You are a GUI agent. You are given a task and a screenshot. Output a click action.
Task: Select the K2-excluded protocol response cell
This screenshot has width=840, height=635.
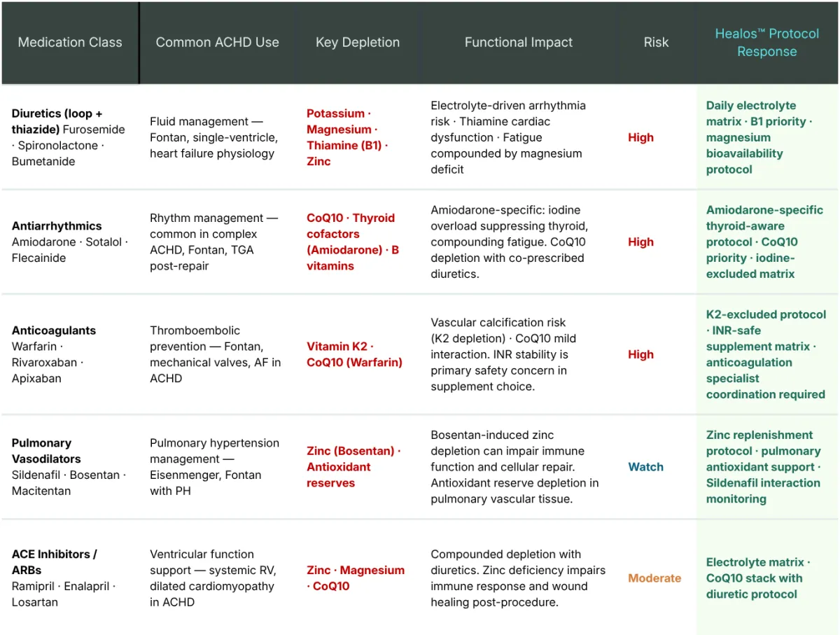click(x=766, y=354)
